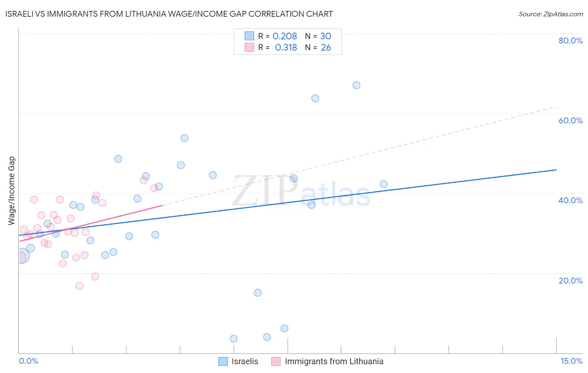Toggle the Israelis legend label
588x373 pixels.
click(245, 361)
